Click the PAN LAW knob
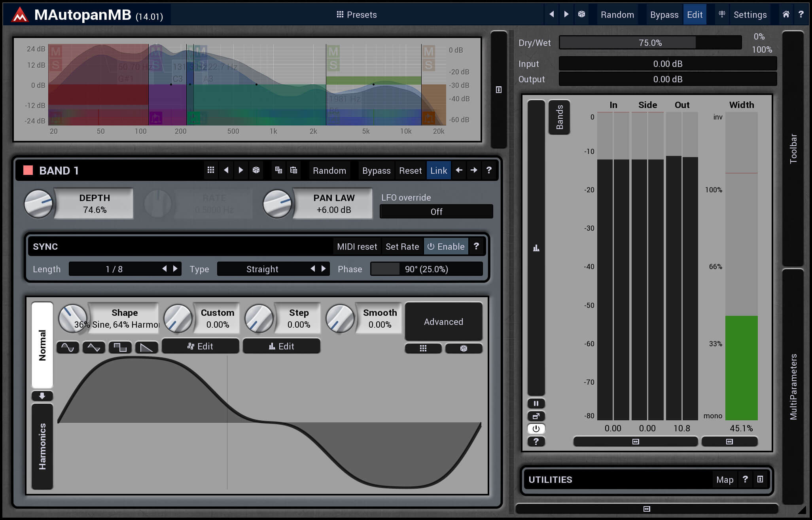 [277, 204]
